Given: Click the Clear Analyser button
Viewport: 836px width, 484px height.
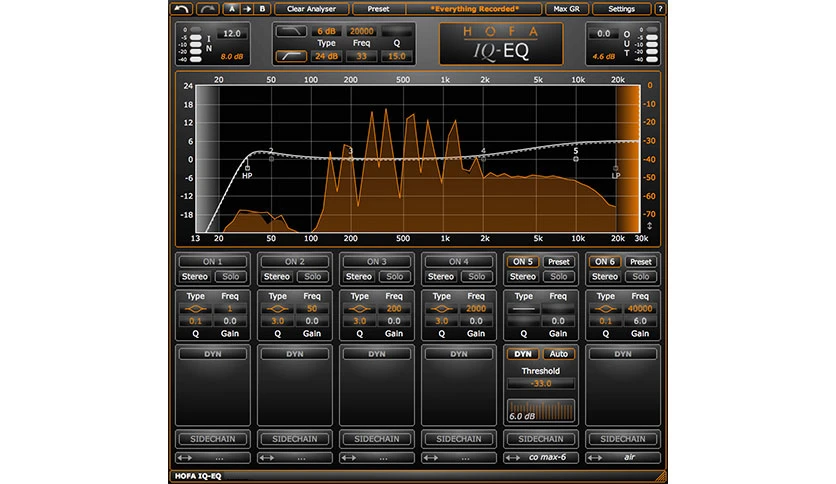Looking at the screenshot, I should pyautogui.click(x=311, y=9).
